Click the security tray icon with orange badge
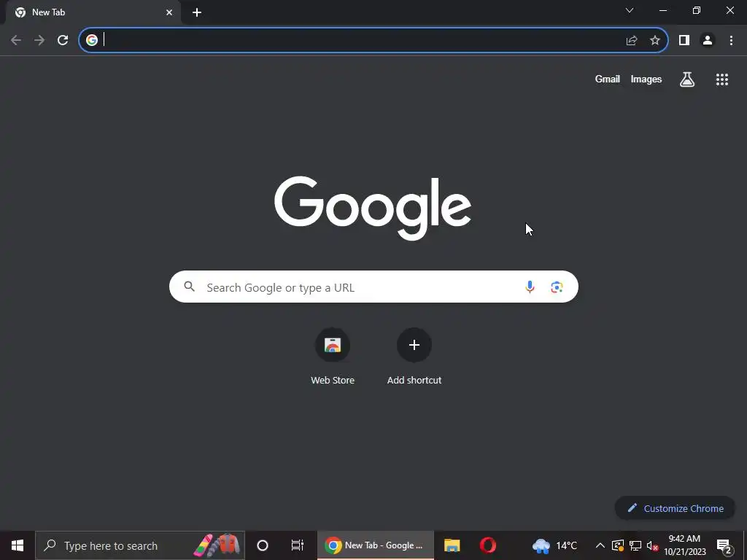747x560 pixels. (618, 545)
